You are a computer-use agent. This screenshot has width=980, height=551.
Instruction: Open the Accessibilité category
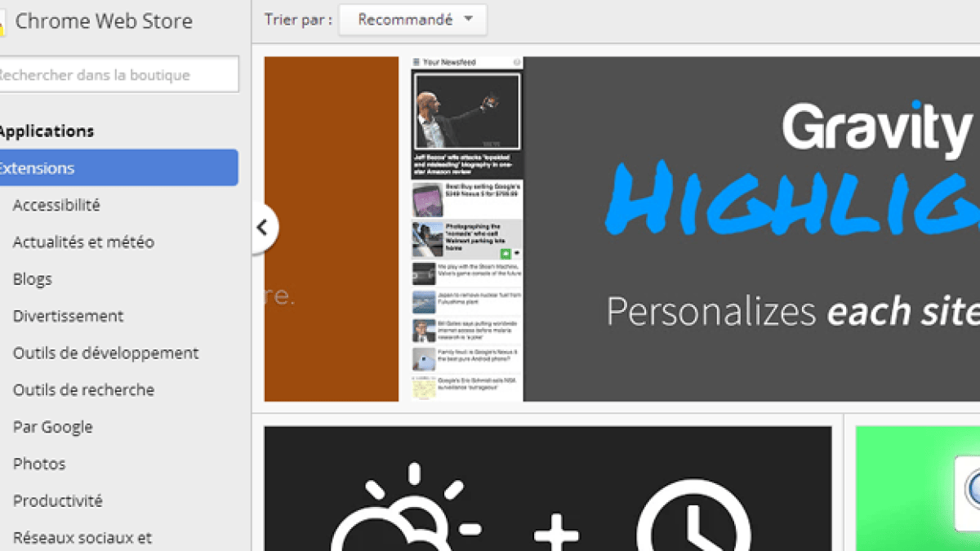pyautogui.click(x=56, y=205)
